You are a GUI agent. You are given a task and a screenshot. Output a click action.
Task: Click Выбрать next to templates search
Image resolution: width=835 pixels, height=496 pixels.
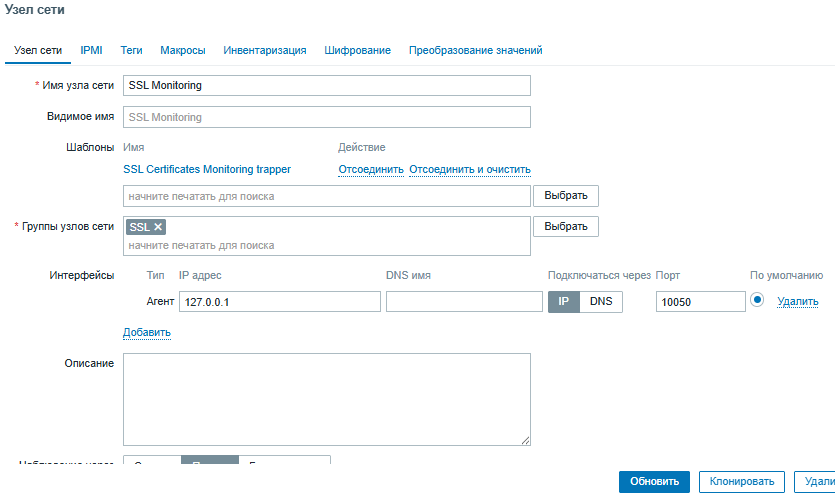(566, 196)
